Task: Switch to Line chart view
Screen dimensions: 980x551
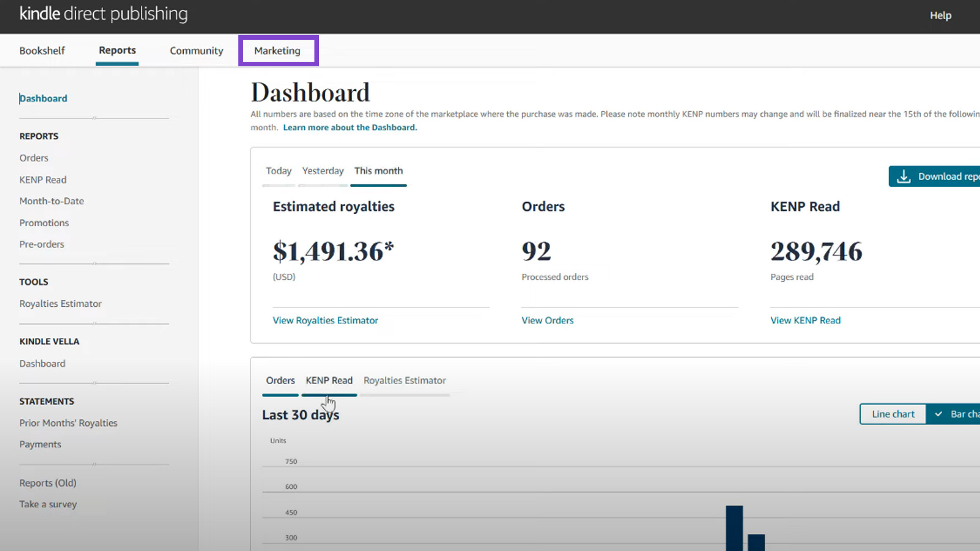Action: 893,414
